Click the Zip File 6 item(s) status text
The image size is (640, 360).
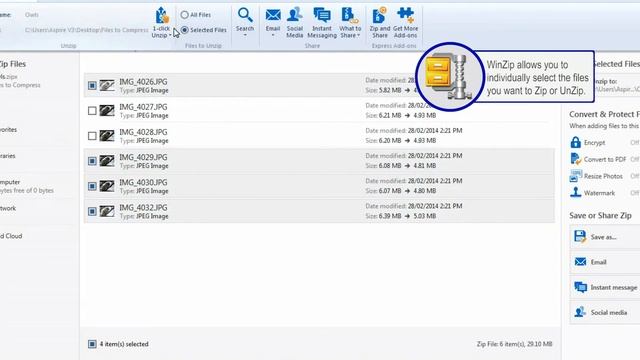click(x=514, y=344)
